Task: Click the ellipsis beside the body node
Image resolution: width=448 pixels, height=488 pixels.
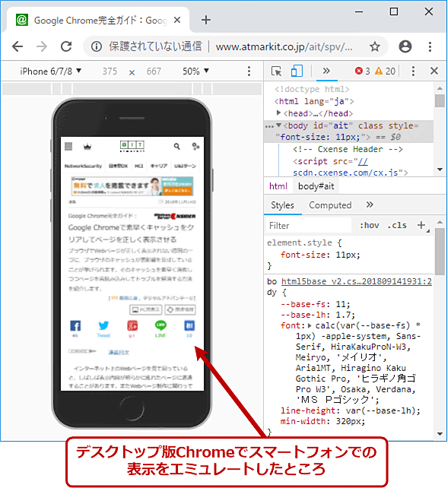Action: click(269, 126)
